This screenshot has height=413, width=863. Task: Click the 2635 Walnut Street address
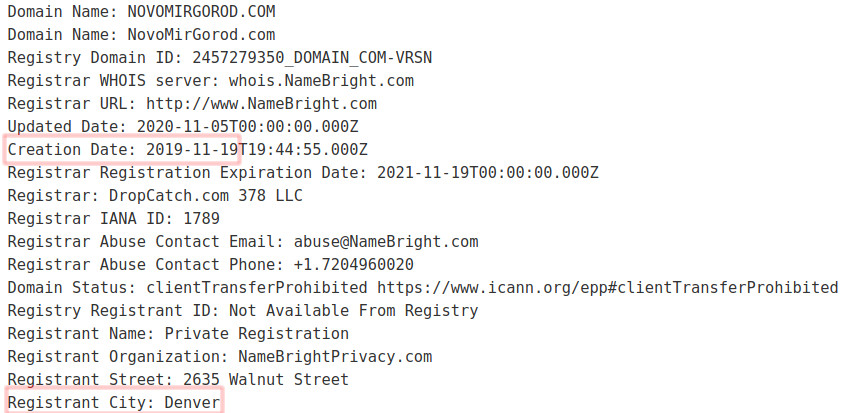tap(266, 380)
